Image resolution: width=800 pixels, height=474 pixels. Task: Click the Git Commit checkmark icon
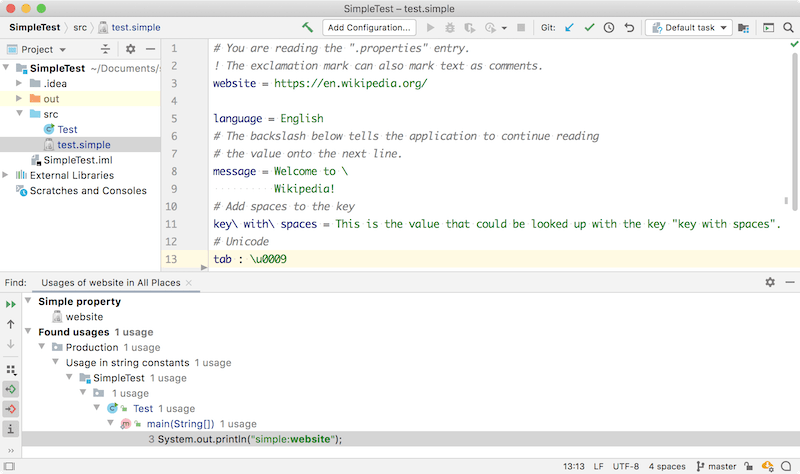(589, 28)
